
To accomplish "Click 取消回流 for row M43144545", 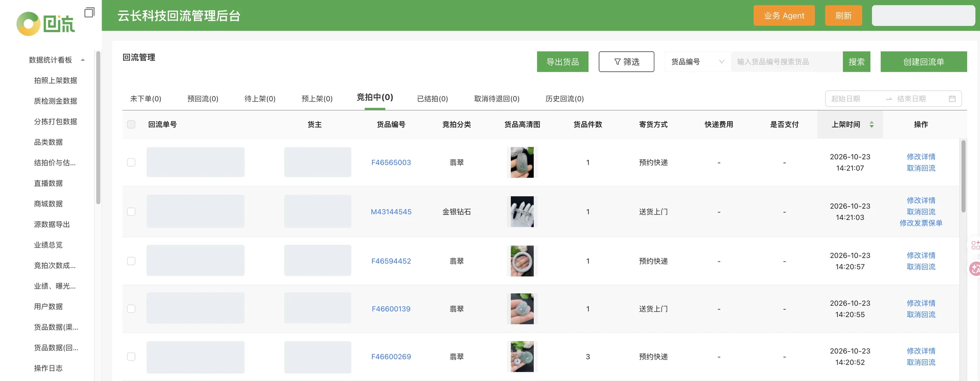I will pyautogui.click(x=921, y=212).
